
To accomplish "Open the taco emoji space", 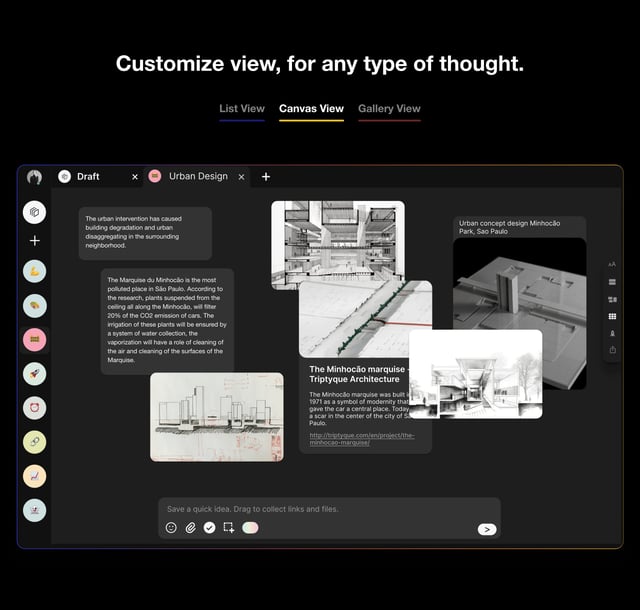I will [x=35, y=306].
